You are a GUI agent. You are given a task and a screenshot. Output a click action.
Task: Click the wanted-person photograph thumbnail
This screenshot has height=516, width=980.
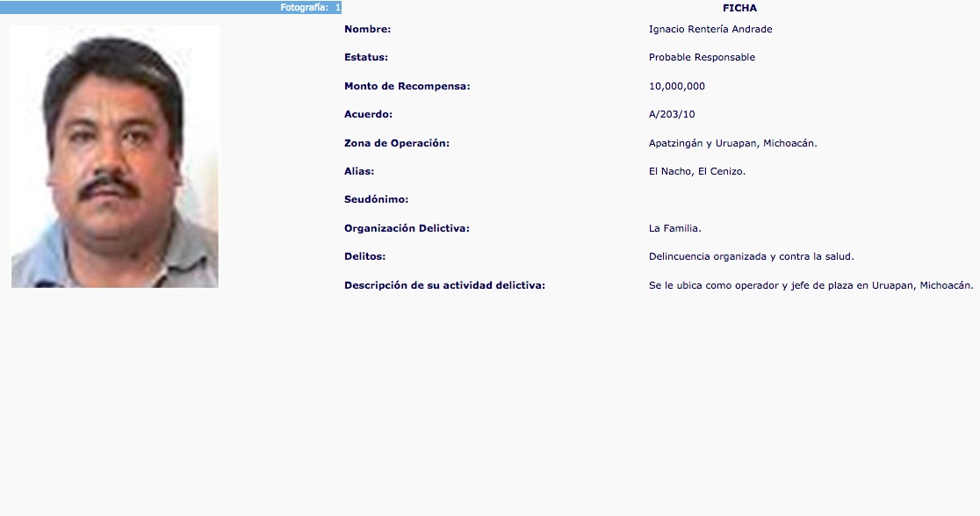click(115, 156)
